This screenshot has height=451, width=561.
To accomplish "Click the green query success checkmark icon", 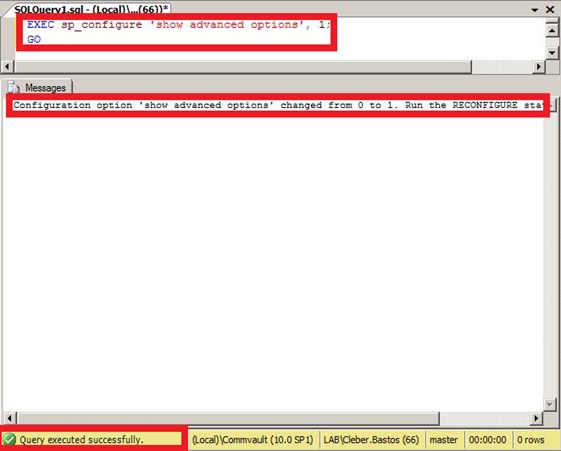I will coord(9,439).
